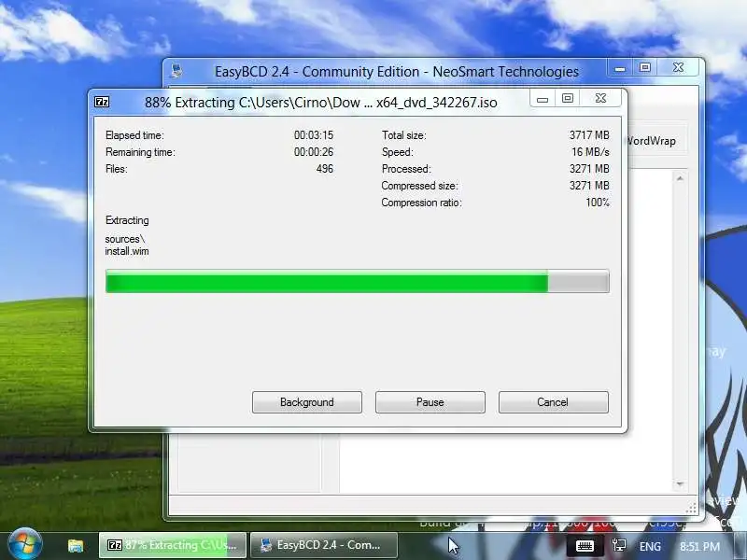Click the install.wim file name text
The width and height of the screenshot is (747, 560).
click(127, 251)
